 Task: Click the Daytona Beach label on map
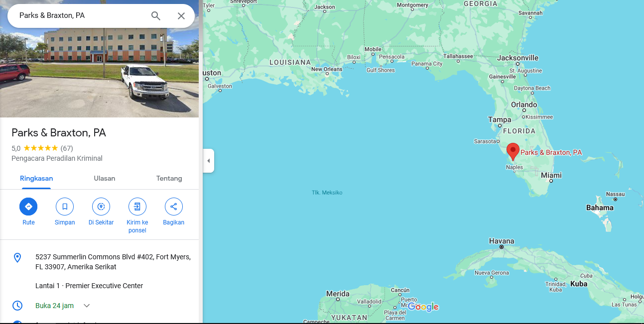(x=532, y=88)
